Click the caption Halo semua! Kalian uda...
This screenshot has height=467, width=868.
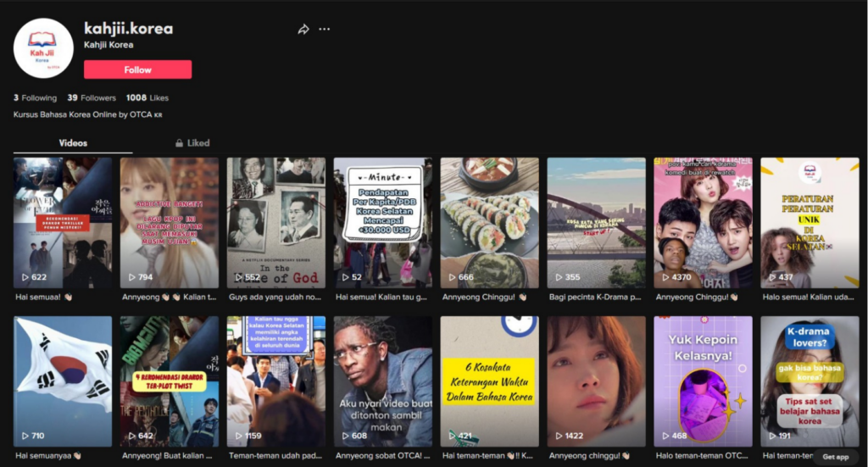808,297
